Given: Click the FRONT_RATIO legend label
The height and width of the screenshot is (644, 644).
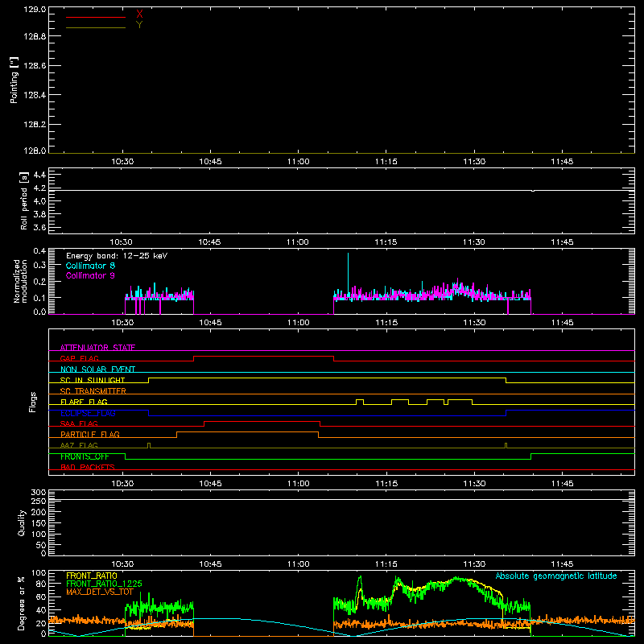Looking at the screenshot, I should pos(92,576).
